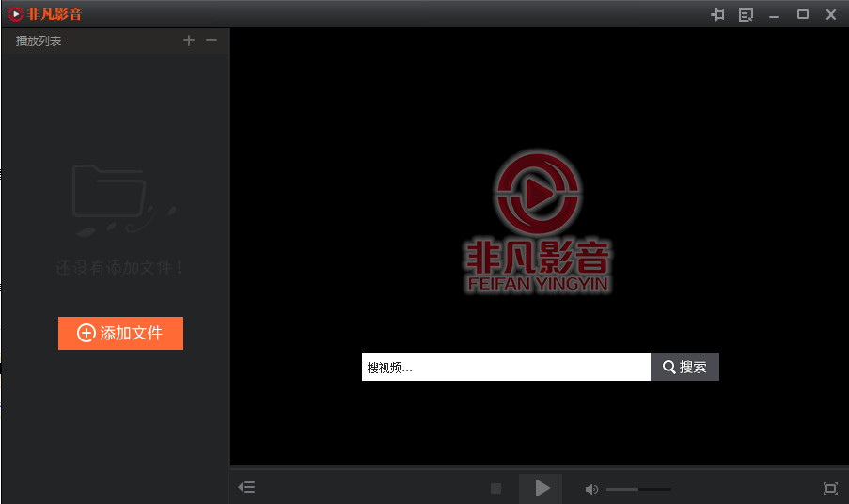This screenshot has height=504, width=849.
Task: Click the play button
Action: coord(541,488)
